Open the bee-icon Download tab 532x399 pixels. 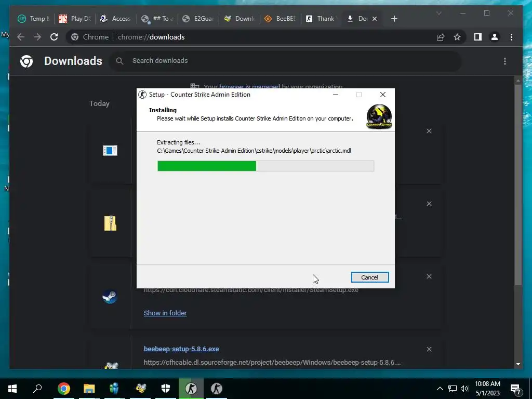click(x=239, y=19)
